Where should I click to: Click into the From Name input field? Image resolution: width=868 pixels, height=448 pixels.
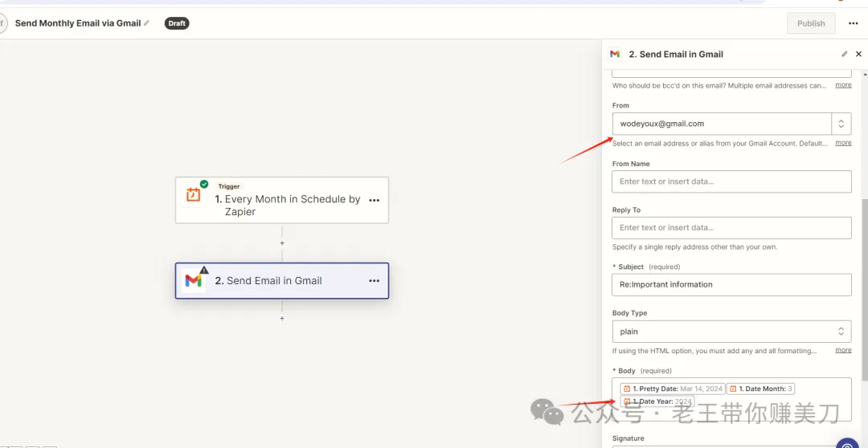[731, 181]
